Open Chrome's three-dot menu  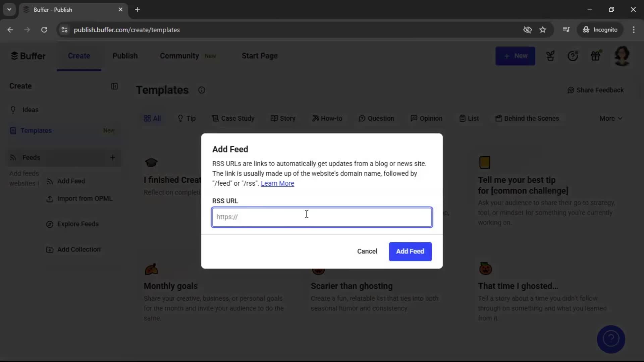[634, 30]
